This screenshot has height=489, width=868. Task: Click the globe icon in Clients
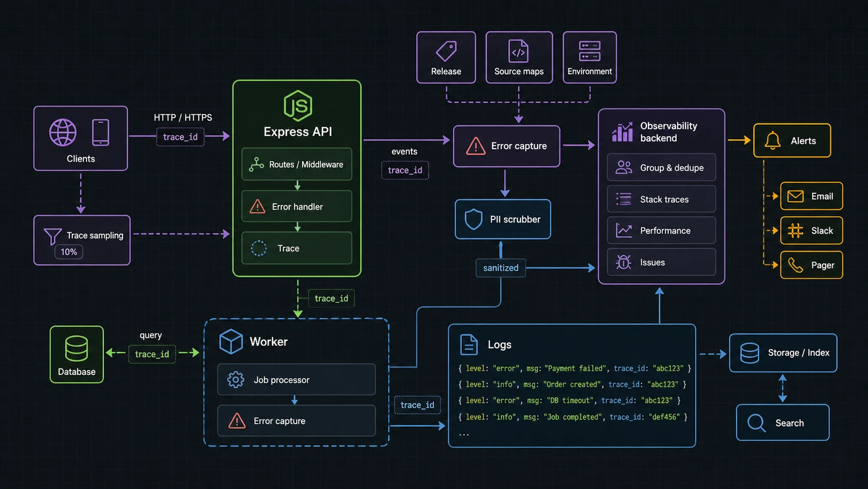63,132
